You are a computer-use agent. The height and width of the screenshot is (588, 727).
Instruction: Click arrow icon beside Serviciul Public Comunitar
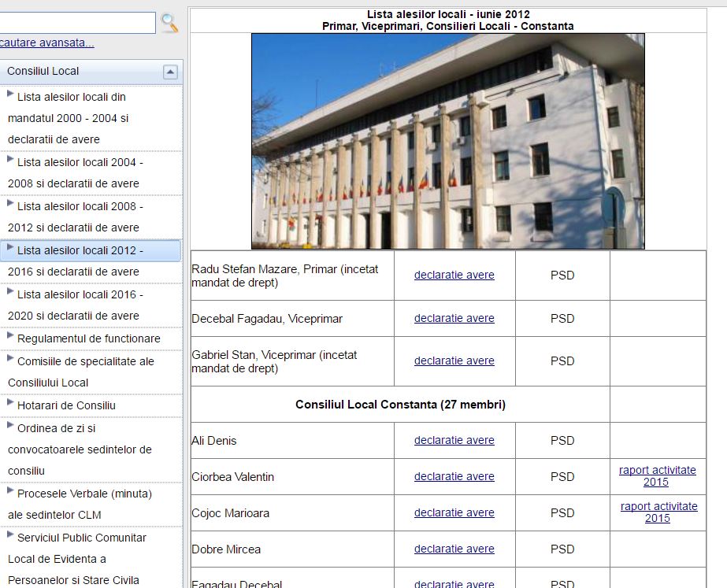click(x=10, y=535)
